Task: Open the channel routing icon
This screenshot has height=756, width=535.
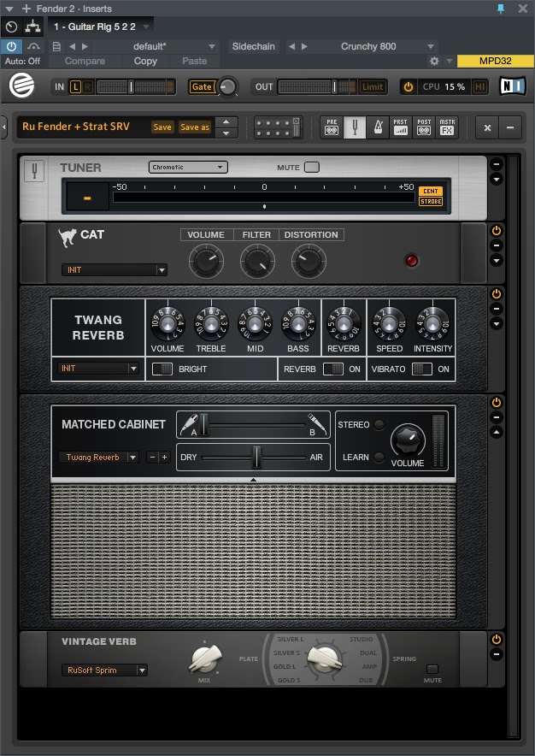Action: [x=32, y=27]
